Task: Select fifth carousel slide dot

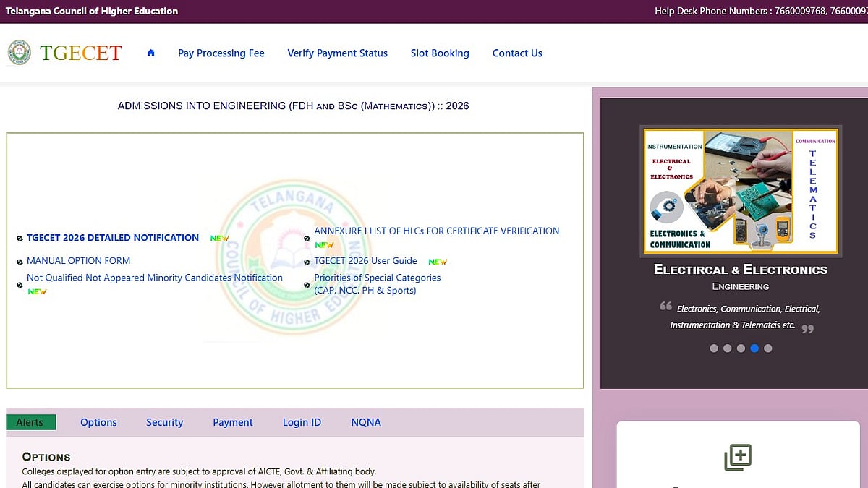Action: (x=768, y=348)
